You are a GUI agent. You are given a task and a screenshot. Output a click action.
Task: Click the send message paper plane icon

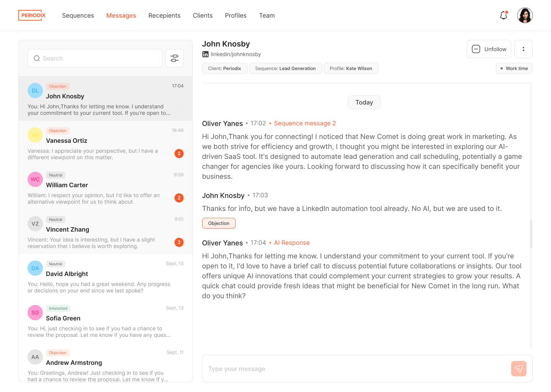point(518,369)
